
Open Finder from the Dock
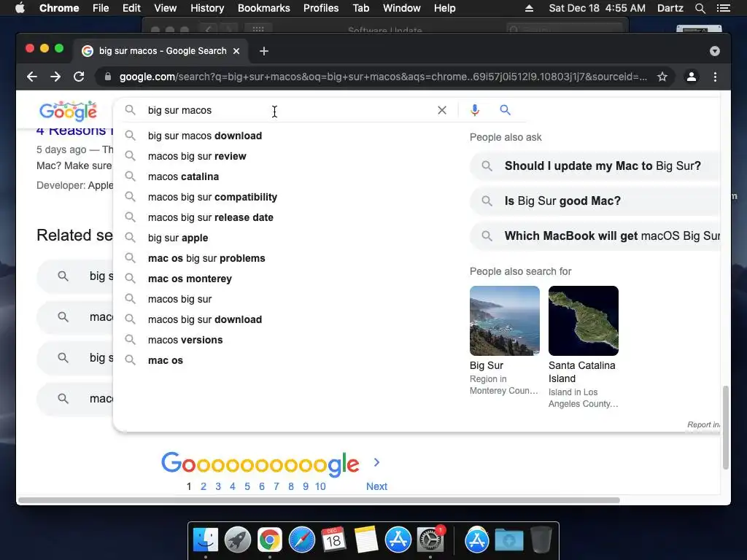(205, 540)
